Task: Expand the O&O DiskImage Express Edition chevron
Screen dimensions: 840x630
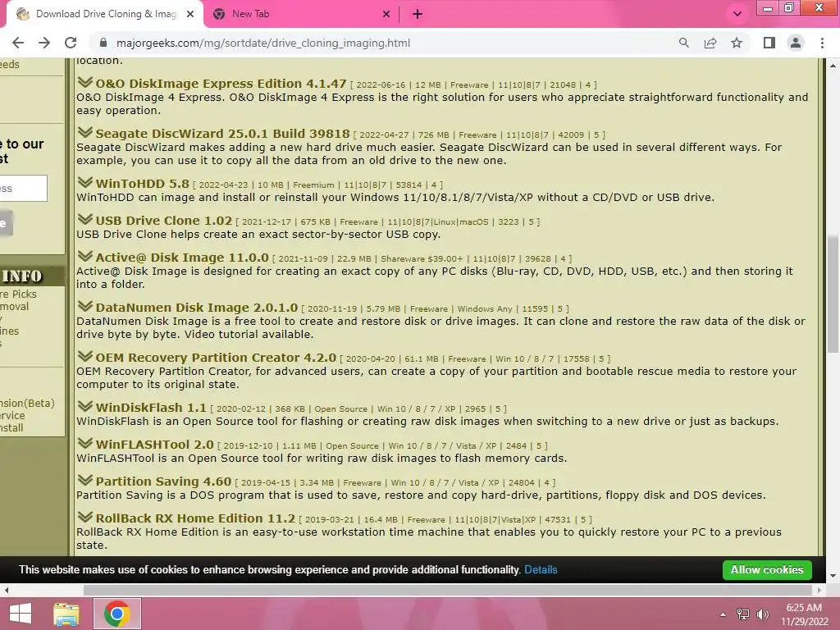Action: 84,83
